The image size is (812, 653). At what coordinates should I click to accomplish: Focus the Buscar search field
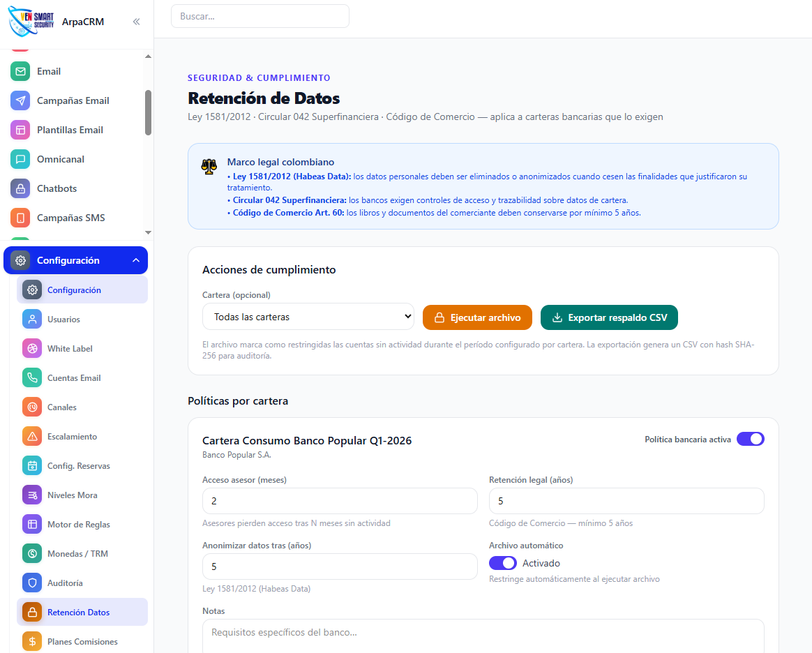tap(260, 16)
